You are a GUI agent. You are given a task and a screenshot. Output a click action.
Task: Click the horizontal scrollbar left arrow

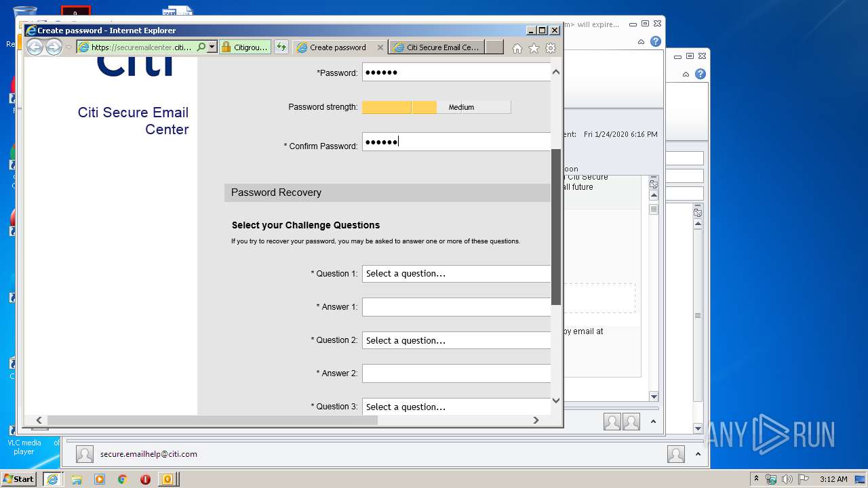(x=39, y=420)
